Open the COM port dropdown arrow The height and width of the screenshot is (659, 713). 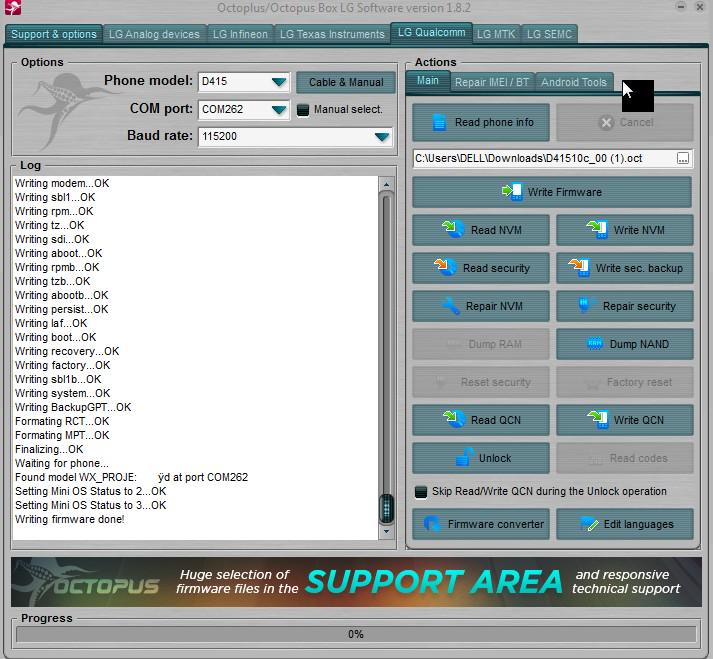pyautogui.click(x=279, y=110)
